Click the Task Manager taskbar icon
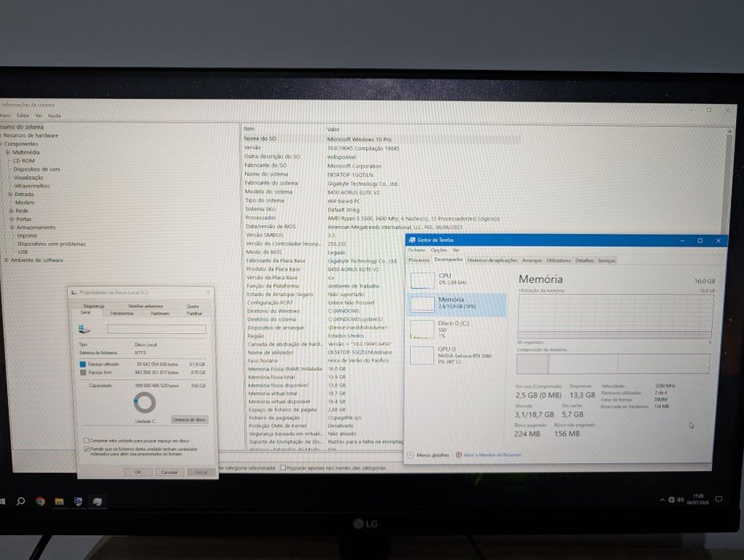Viewport: 744px width, 560px height. [x=97, y=502]
